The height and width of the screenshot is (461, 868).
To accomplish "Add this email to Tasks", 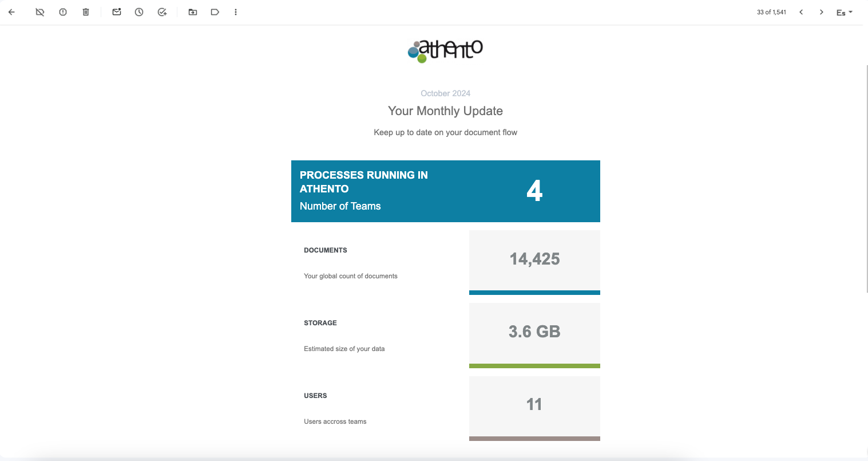I will click(x=162, y=12).
